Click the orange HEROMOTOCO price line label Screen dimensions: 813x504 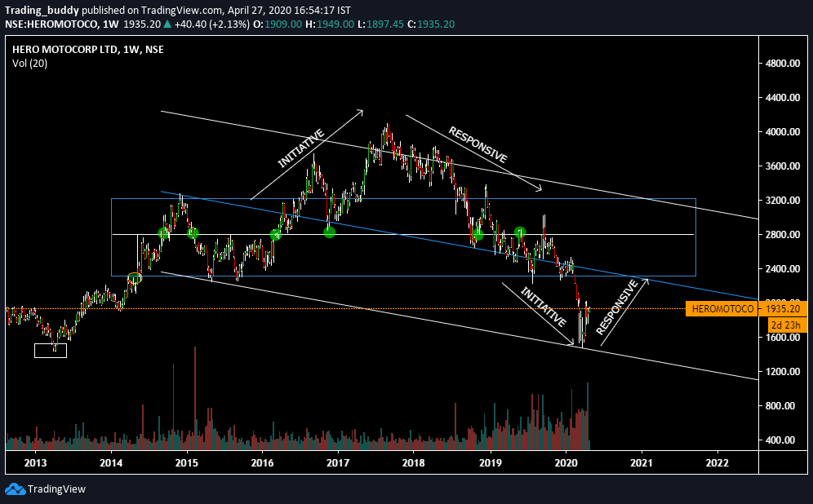tap(722, 309)
